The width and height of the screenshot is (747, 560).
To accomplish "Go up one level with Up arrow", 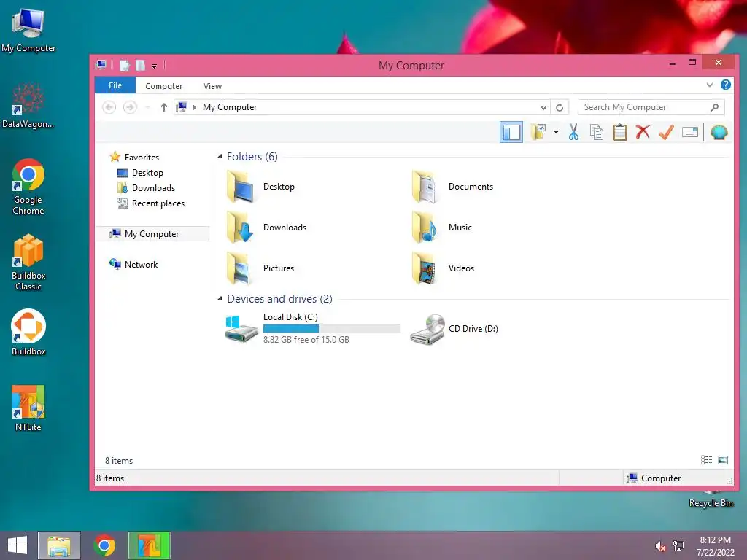I will [x=164, y=107].
